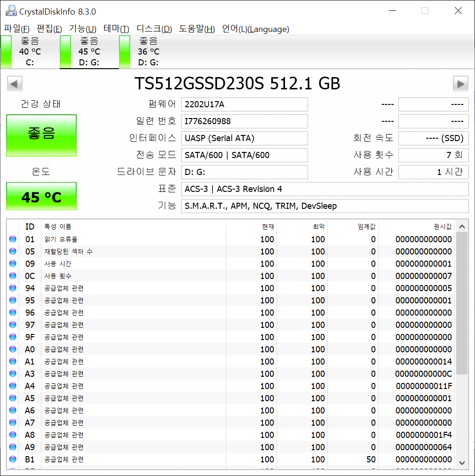
Task: Open the 파일(F) menu
Action: click(x=17, y=29)
